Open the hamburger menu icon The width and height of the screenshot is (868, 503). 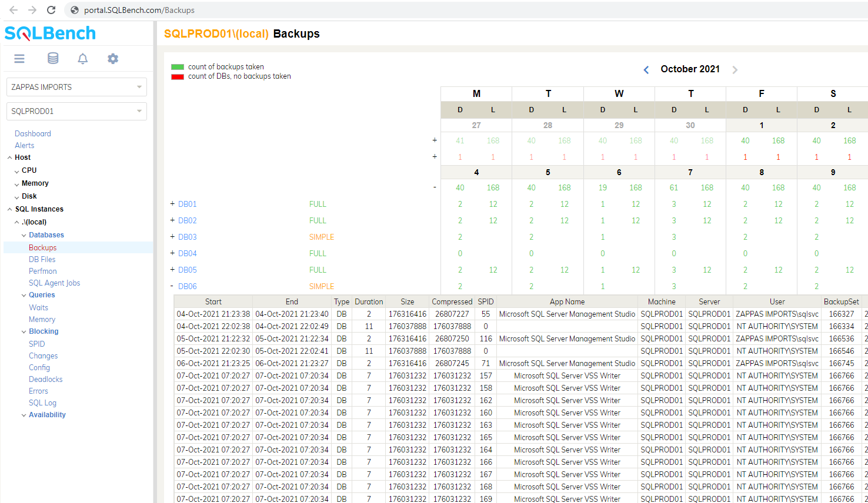[x=19, y=59]
